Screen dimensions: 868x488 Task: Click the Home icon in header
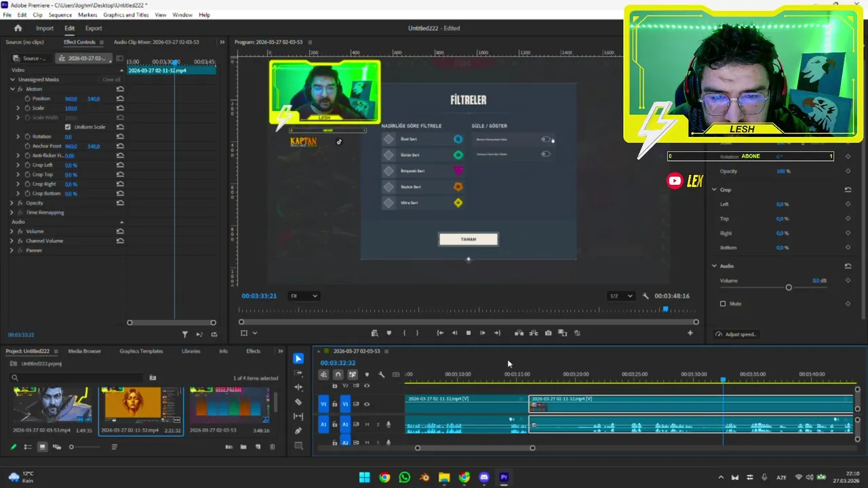coord(18,28)
